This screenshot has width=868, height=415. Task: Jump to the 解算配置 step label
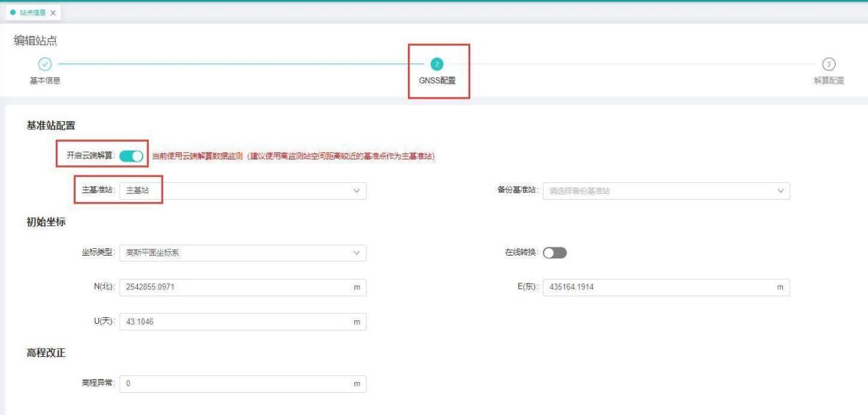(x=828, y=81)
